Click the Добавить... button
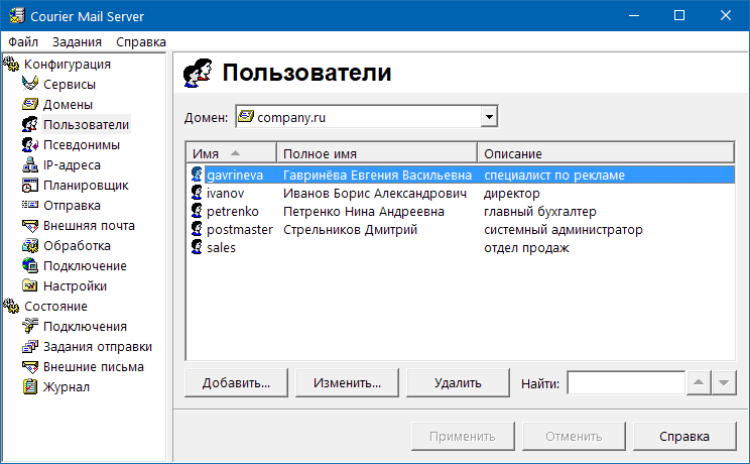Viewport: 750px width, 464px height. [236, 383]
